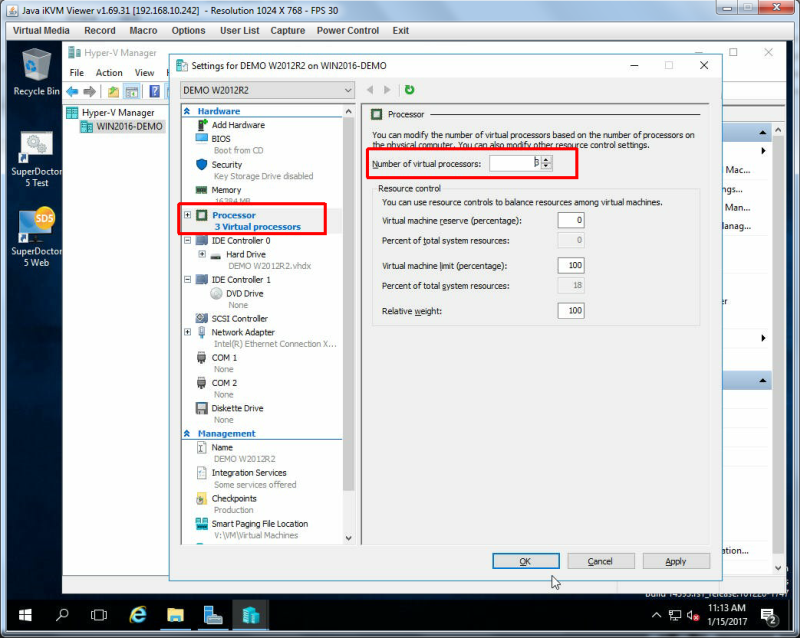
Task: Click the Relative weight field
Action: tap(571, 311)
